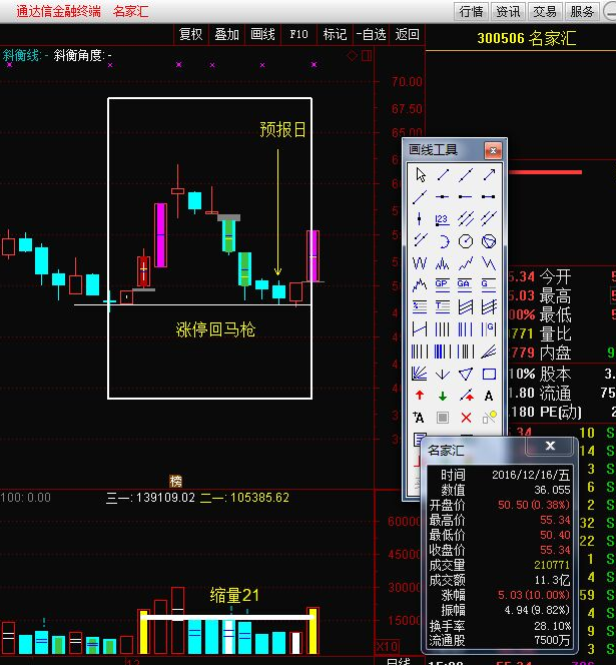Select the arc drawing tool

pyautogui.click(x=443, y=241)
